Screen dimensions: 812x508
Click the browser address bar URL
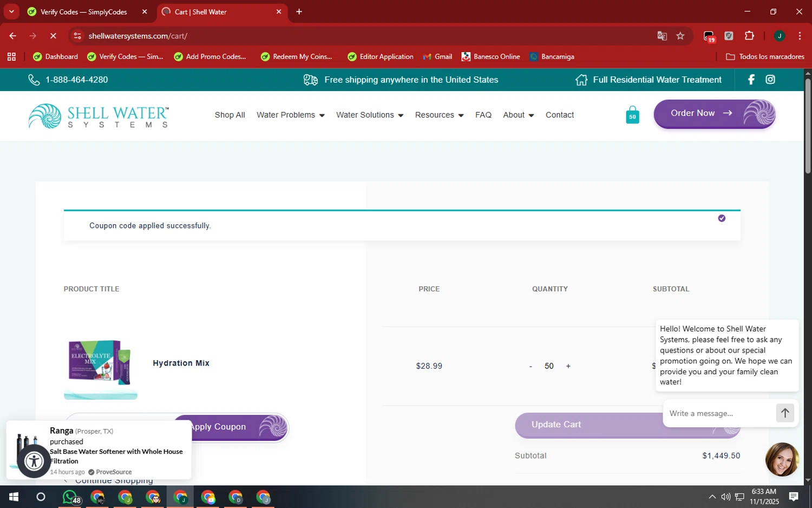(138, 36)
